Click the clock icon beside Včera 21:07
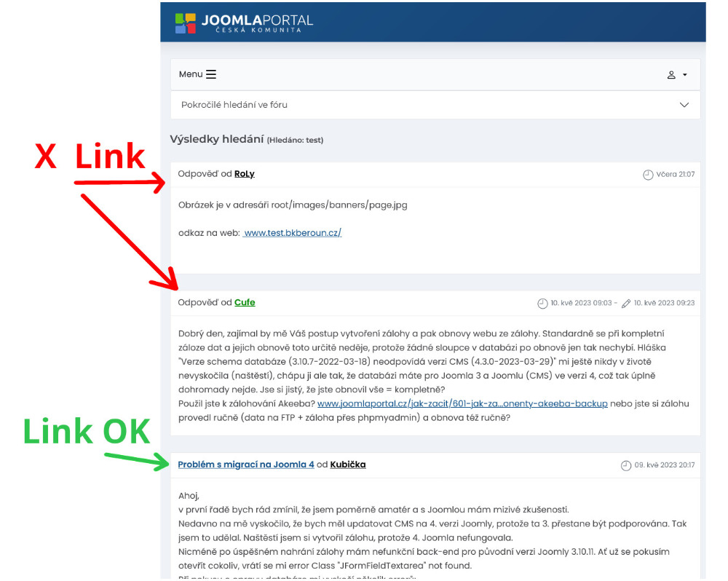 (x=648, y=175)
